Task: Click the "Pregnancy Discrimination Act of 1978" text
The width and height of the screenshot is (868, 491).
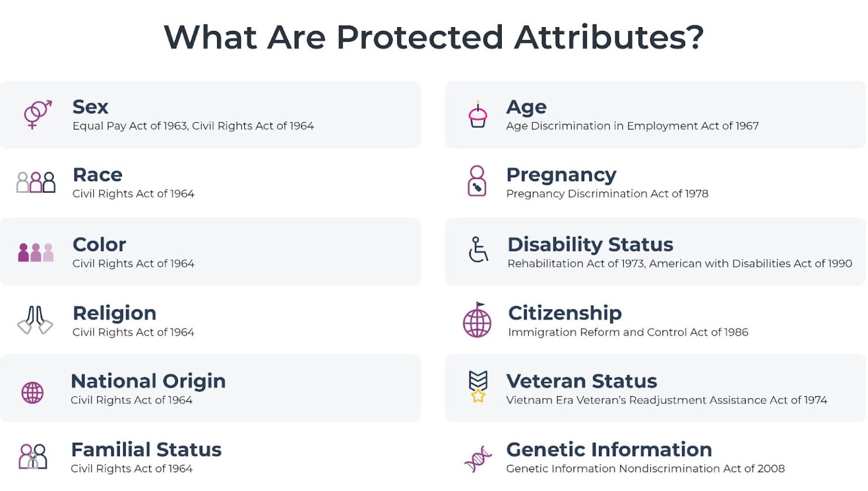Action: click(x=607, y=194)
